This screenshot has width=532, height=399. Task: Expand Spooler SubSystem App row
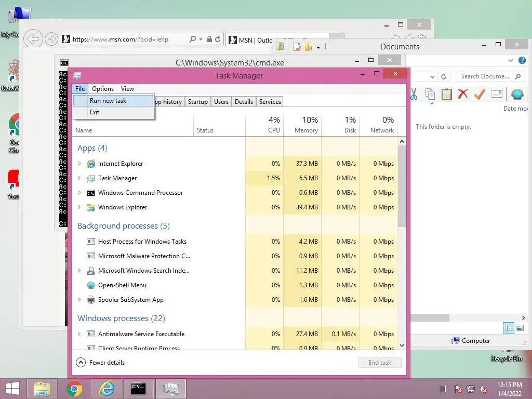79,300
